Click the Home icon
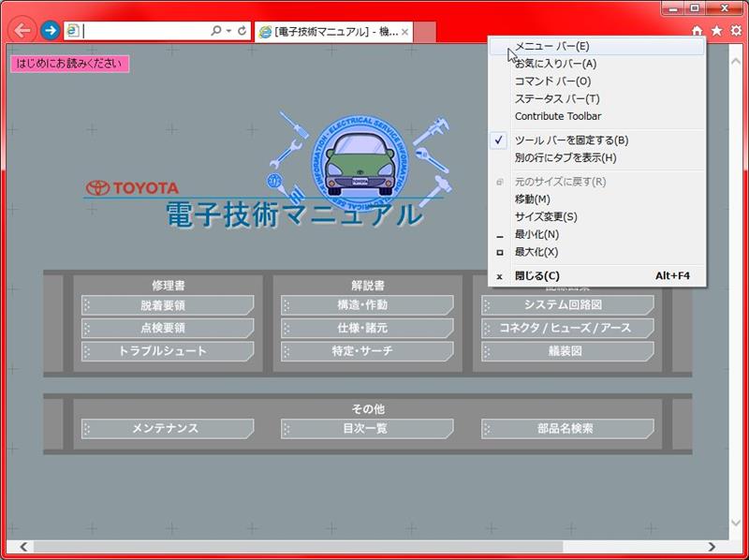The width and height of the screenshot is (749, 560). 697,31
